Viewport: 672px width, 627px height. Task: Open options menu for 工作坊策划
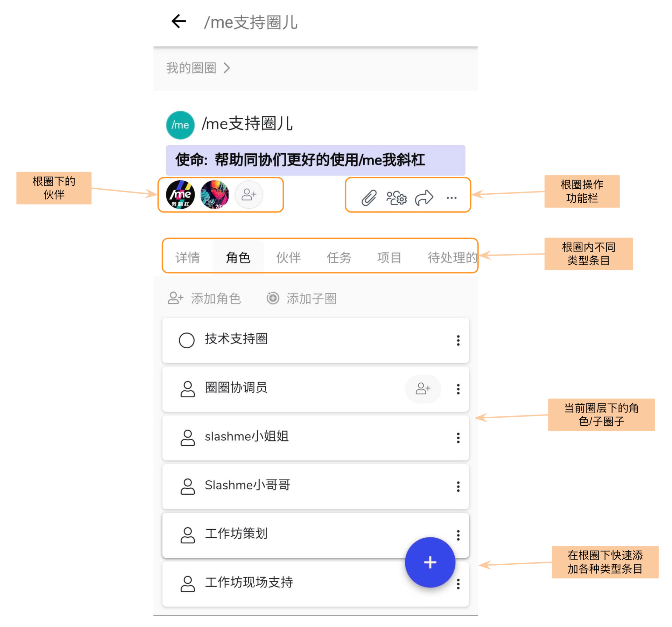(458, 535)
